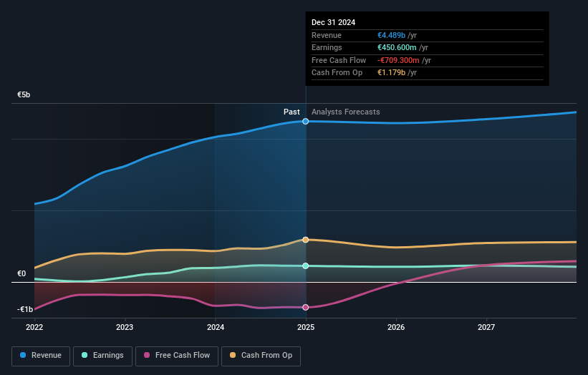
Task: Click the 2024 x-axis label
Action: click(216, 327)
